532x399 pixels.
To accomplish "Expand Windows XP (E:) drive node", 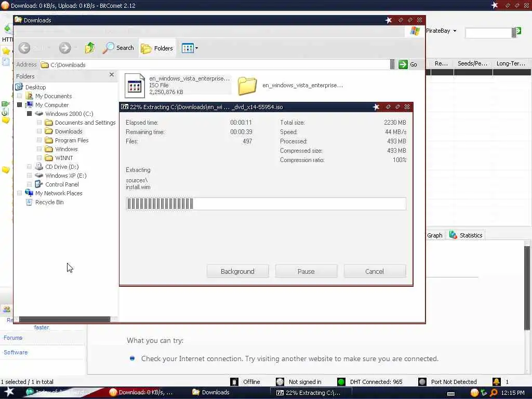I will point(30,176).
